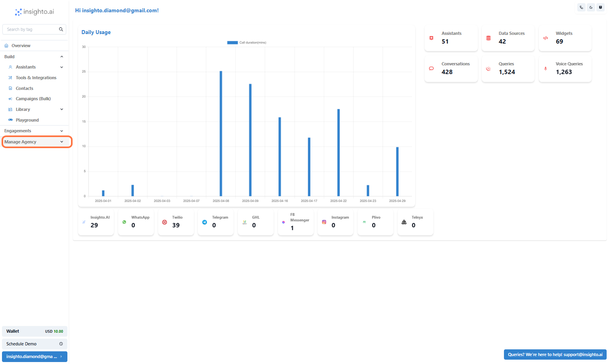Screen dimensions: 611x364
Task: Select the Manage Agency menu label
Action: 20,142
